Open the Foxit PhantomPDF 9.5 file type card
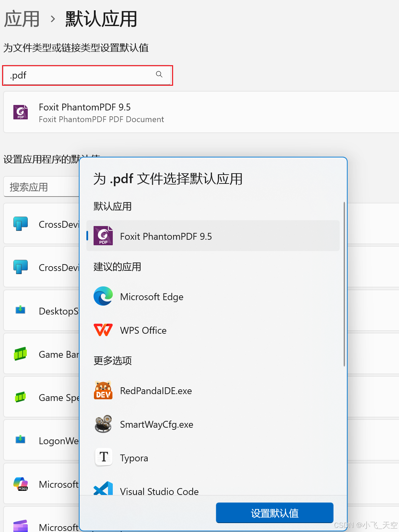399x532 pixels. pos(201,112)
